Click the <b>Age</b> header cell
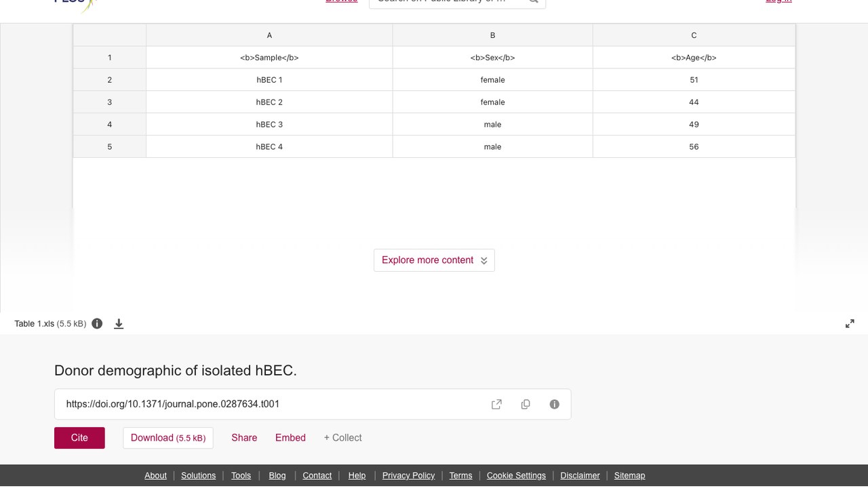868x488 pixels. click(x=694, y=58)
